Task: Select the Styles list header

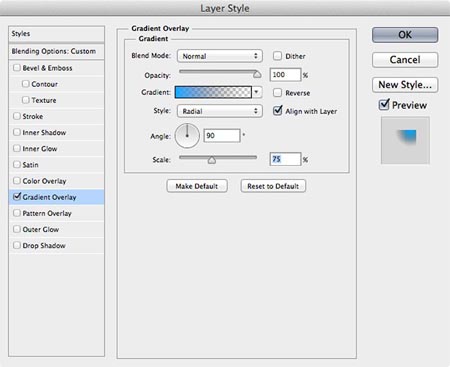Action: [56, 34]
